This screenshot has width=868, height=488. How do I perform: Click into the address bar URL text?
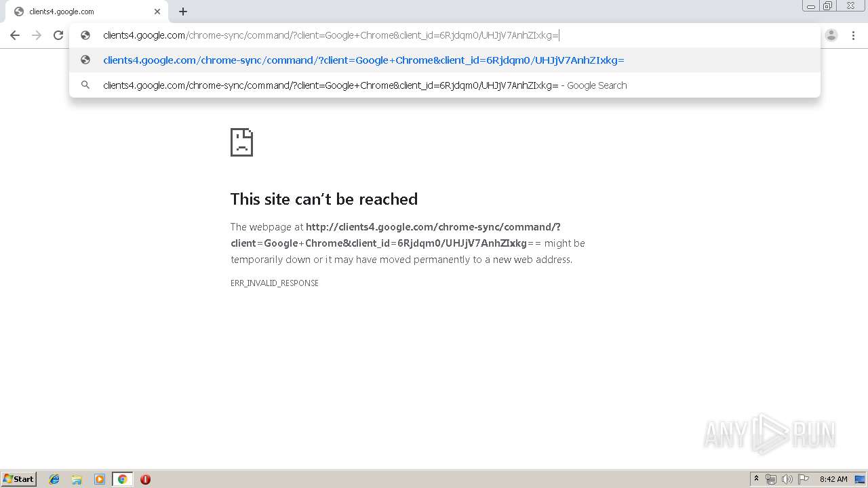pos(331,35)
